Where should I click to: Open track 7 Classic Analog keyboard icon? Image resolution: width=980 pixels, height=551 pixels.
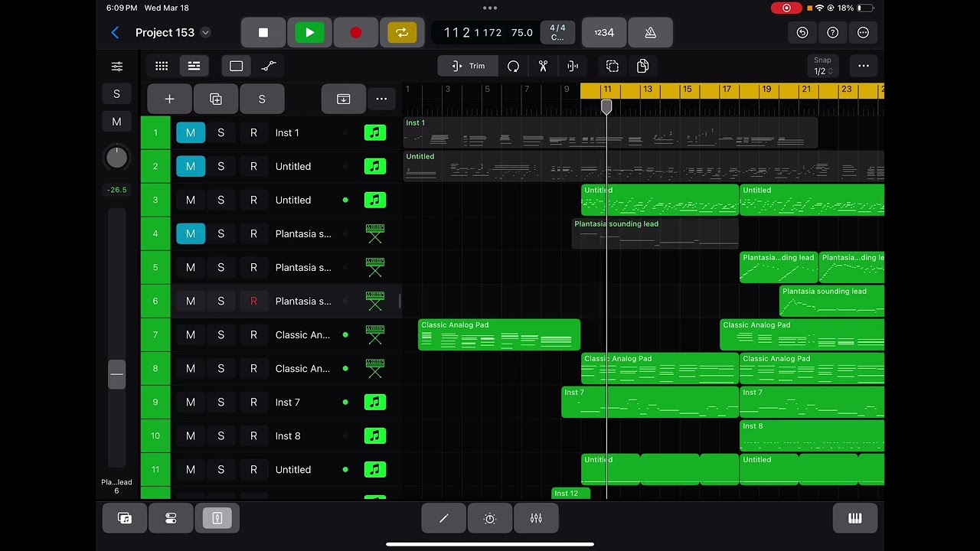(x=374, y=334)
